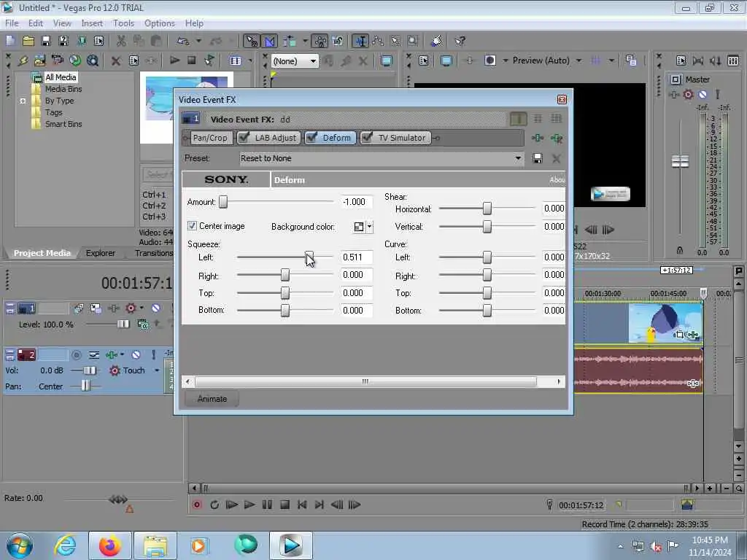Click the Import Media icon in Project Media
The width and height of the screenshot is (747, 560).
[40, 61]
